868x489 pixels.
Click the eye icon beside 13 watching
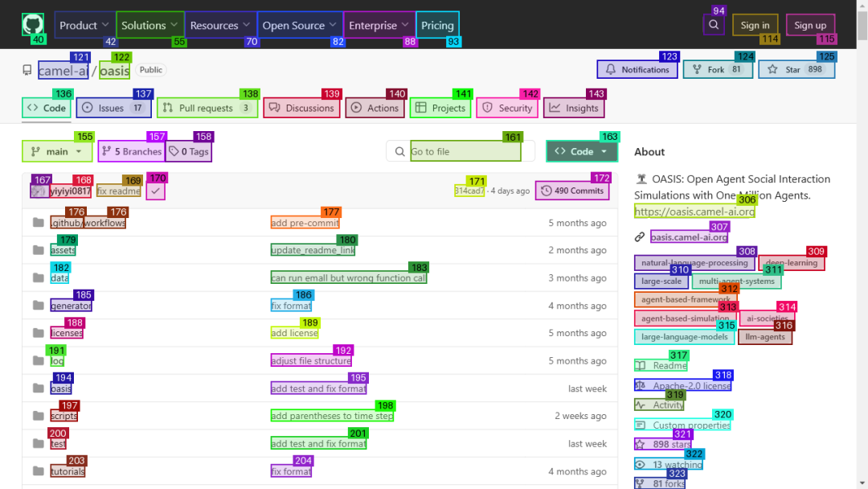point(641,465)
